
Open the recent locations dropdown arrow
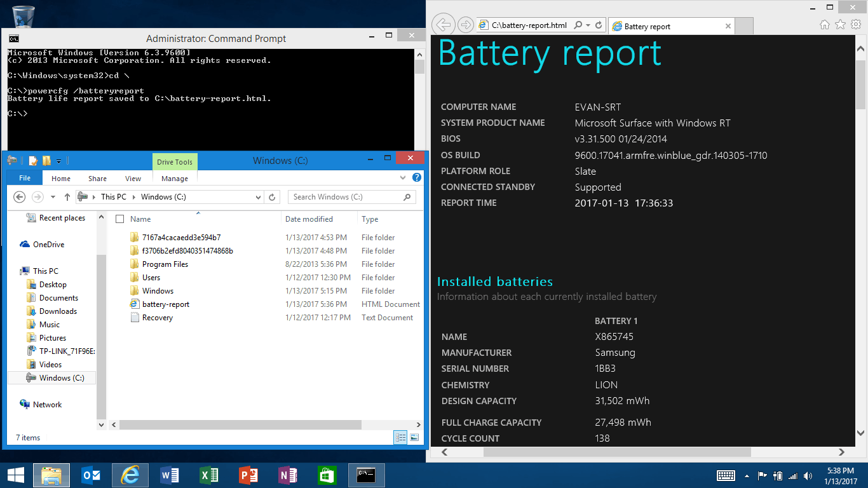coord(53,197)
